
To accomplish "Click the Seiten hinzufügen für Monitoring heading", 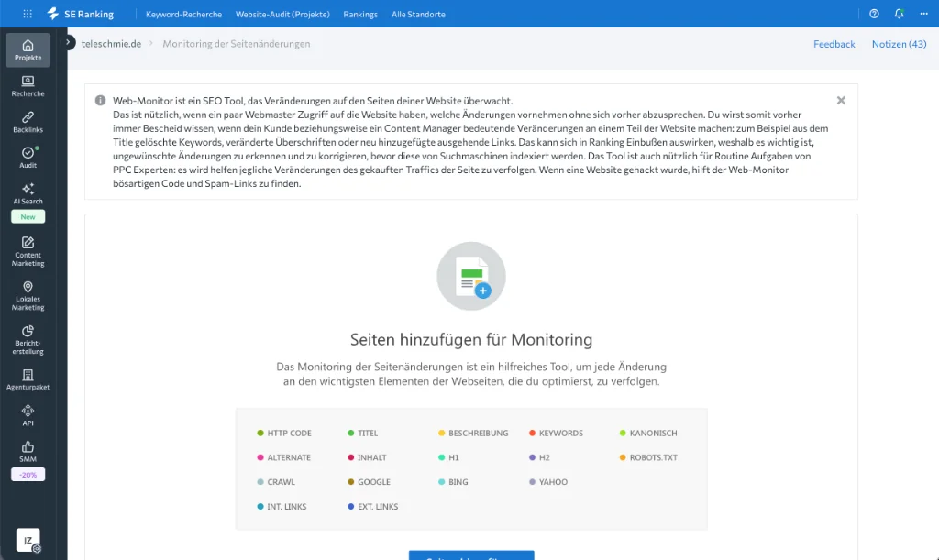I will [x=471, y=340].
